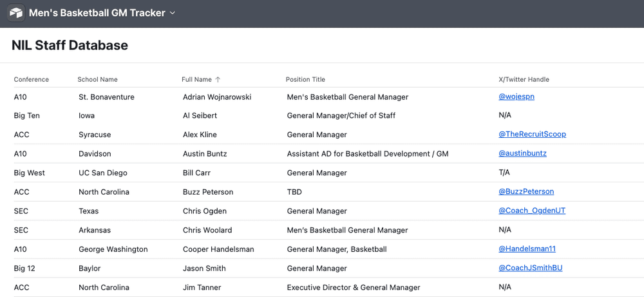Click the George Washington school cell
Screen dimensions: 644x297
tap(113, 249)
